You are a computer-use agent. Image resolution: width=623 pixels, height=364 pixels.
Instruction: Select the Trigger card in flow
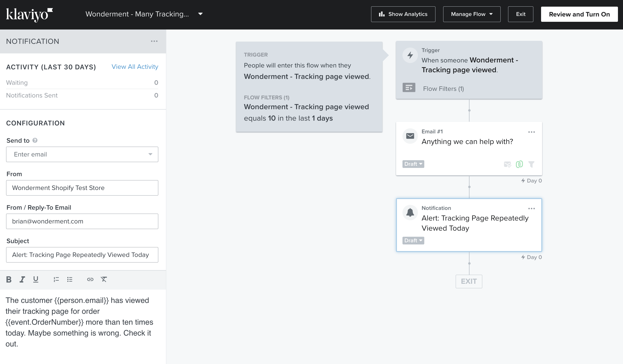pos(469,70)
